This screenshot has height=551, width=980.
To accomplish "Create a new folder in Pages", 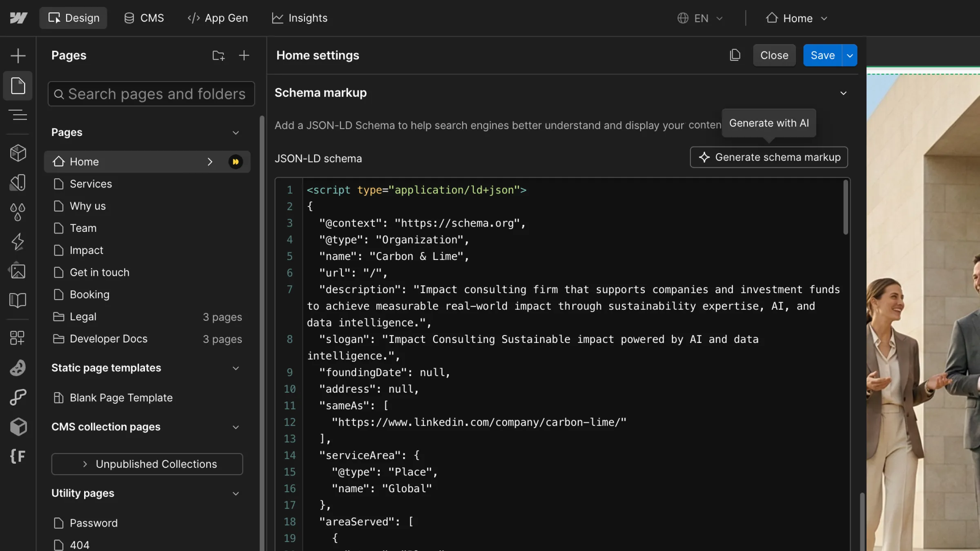I will (218, 55).
